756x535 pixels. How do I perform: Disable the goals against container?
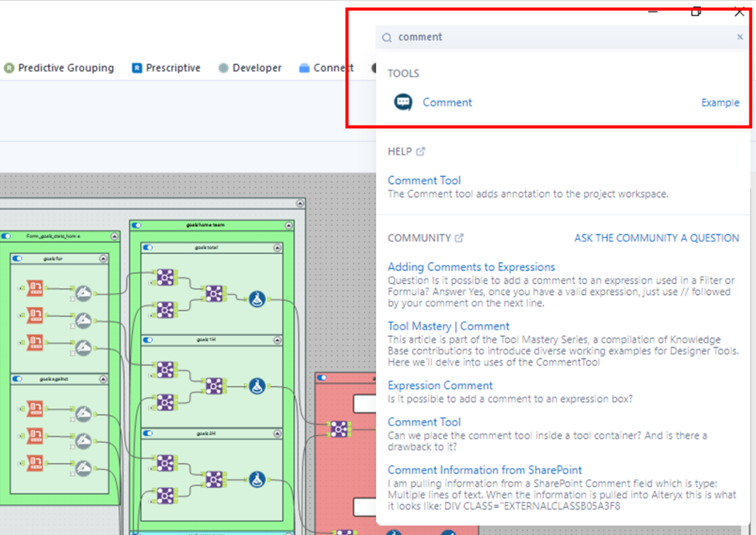(x=18, y=379)
